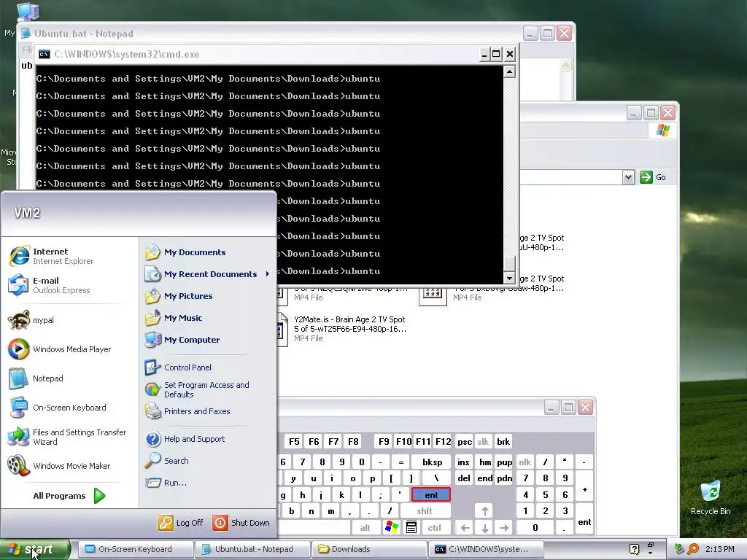The height and width of the screenshot is (560, 747).
Task: Open Notepad from Start menu
Action: point(36,378)
